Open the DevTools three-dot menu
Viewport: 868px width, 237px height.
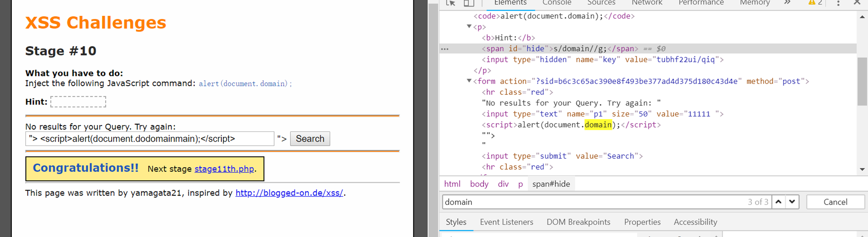tap(838, 3)
